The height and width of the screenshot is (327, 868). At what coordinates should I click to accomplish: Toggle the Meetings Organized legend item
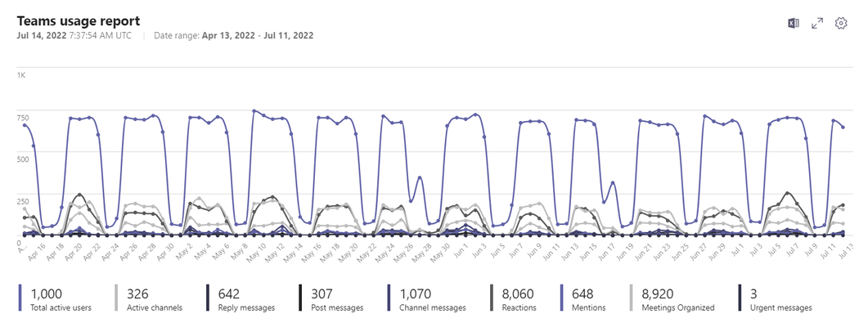[673, 298]
